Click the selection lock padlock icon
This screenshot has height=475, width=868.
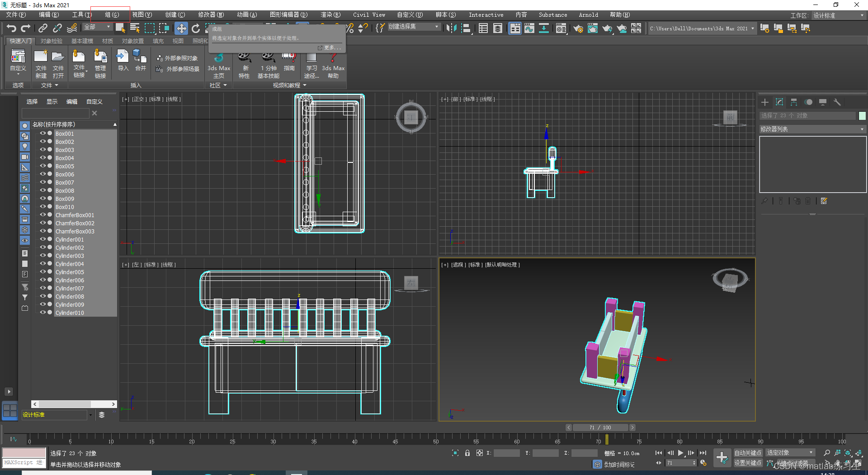point(467,453)
